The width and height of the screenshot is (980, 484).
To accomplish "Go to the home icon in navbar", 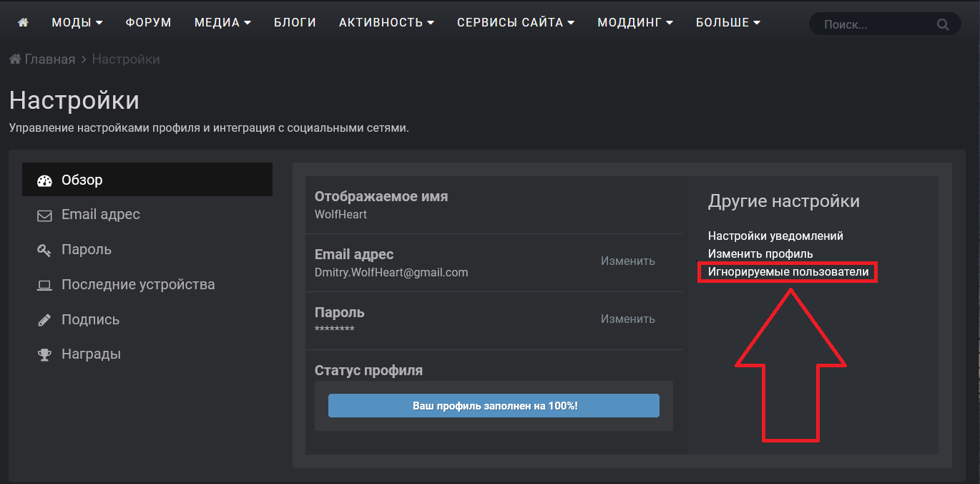I will pos(24,23).
